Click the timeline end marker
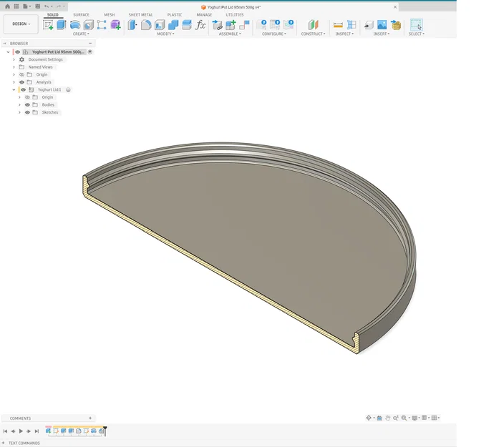 pyautogui.click(x=105, y=431)
